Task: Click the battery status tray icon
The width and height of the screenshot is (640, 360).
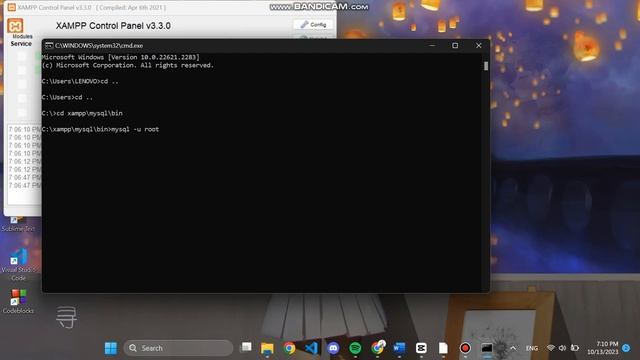Action: tap(575, 348)
